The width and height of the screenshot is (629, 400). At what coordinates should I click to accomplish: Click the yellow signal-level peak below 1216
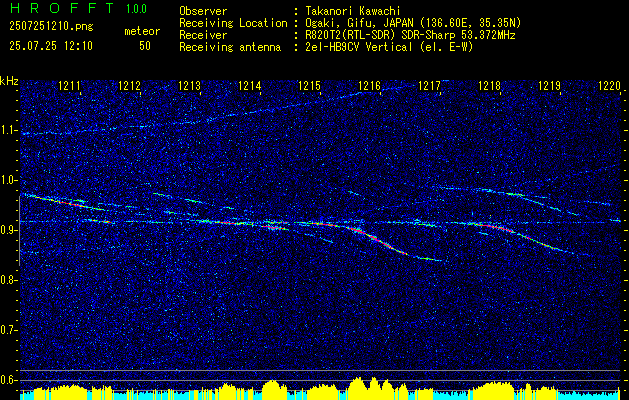[x=375, y=386]
